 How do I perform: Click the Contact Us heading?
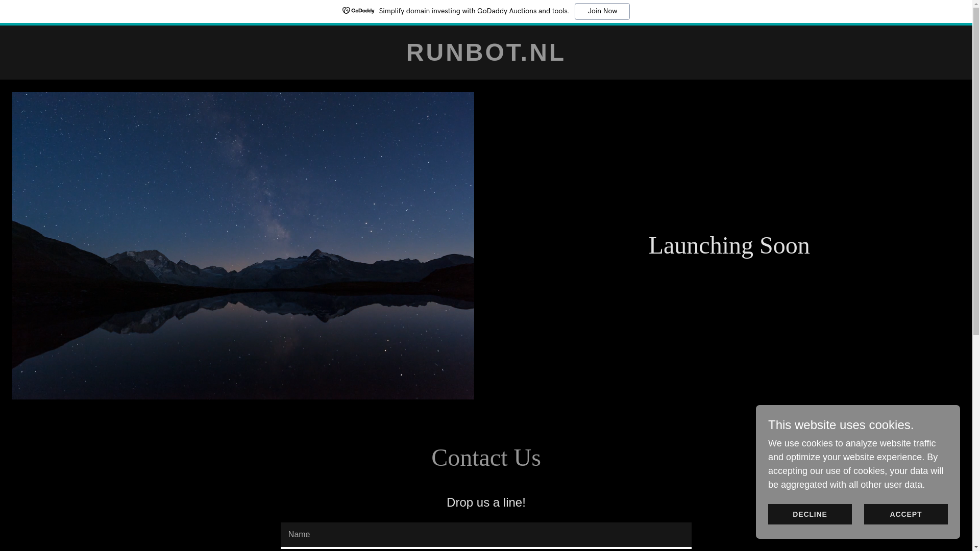point(486,458)
